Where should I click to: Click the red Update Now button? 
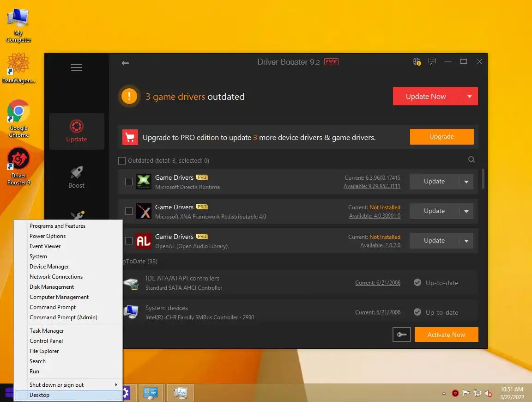point(427,97)
